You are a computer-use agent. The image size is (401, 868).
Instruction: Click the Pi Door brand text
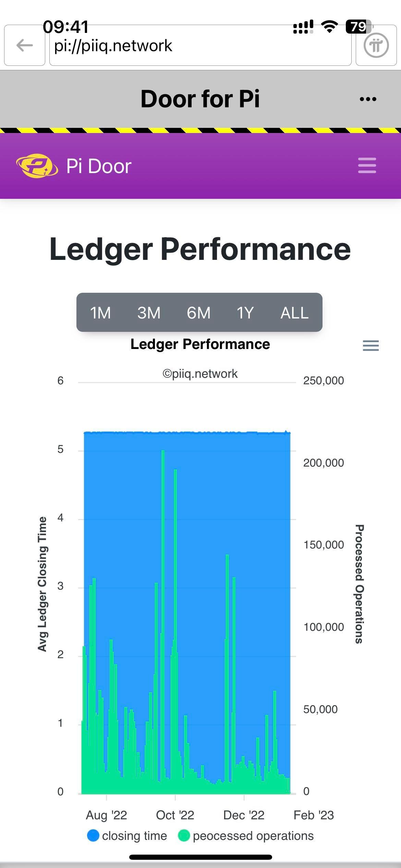click(x=99, y=166)
